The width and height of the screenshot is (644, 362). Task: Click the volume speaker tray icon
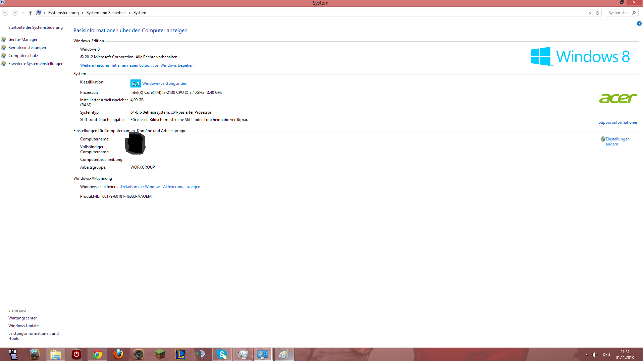[x=595, y=355]
